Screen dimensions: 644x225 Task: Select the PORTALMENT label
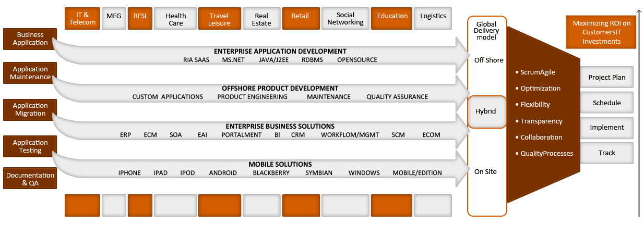(242, 135)
